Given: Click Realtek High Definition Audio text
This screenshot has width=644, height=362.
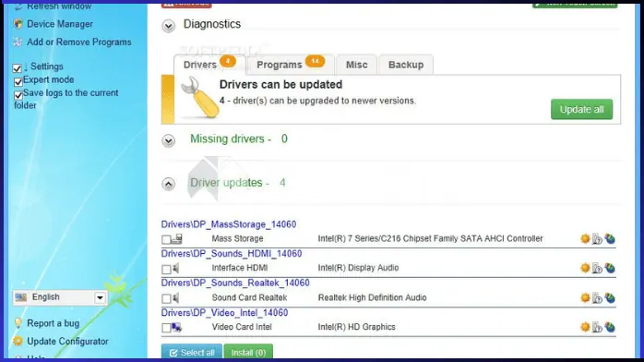Looking at the screenshot, I should click(x=372, y=297).
